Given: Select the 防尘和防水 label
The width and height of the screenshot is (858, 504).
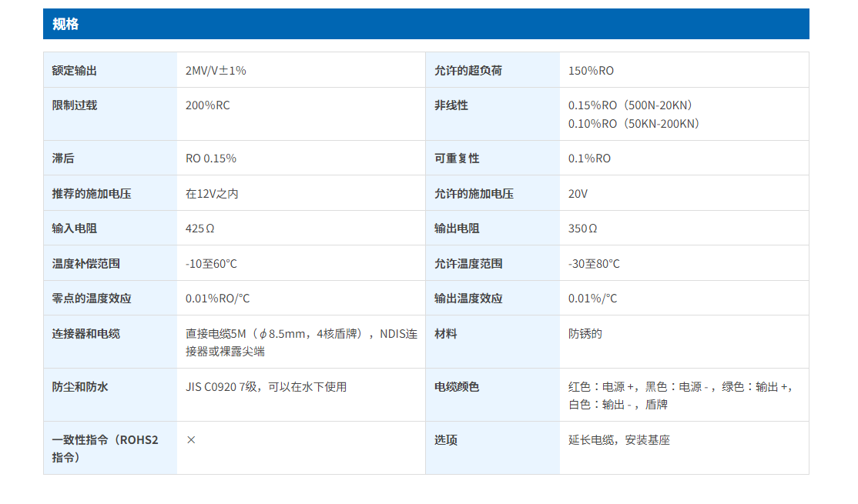Looking at the screenshot, I should (80, 387).
